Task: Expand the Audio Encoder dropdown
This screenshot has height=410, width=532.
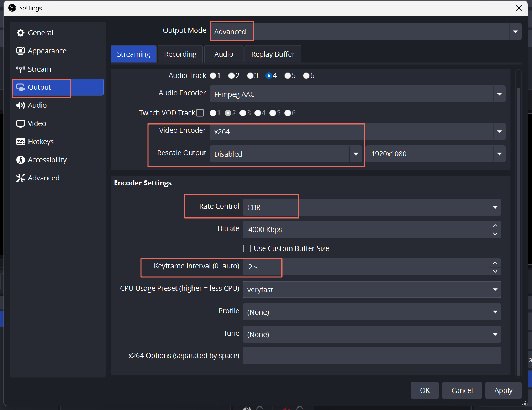Action: [358, 94]
